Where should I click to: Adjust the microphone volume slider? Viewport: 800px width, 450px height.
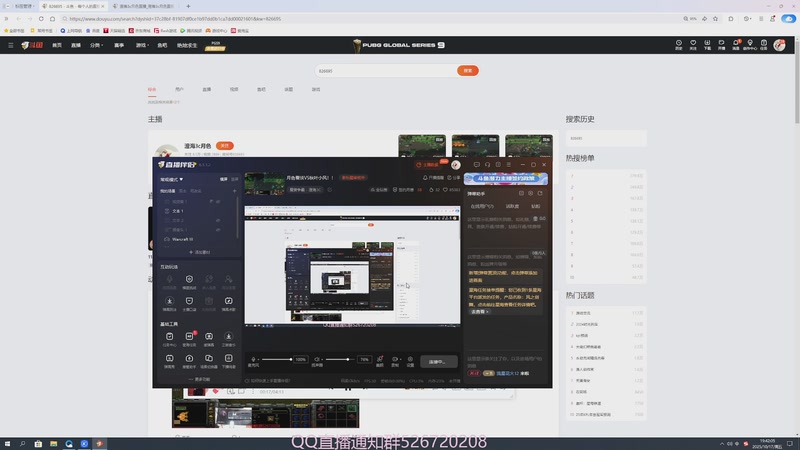pyautogui.click(x=277, y=359)
